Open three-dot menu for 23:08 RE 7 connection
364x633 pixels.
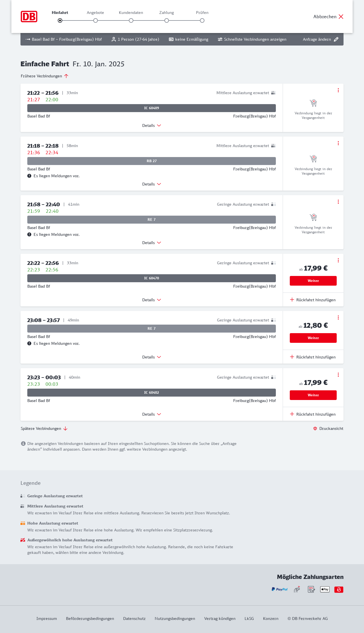point(338,317)
